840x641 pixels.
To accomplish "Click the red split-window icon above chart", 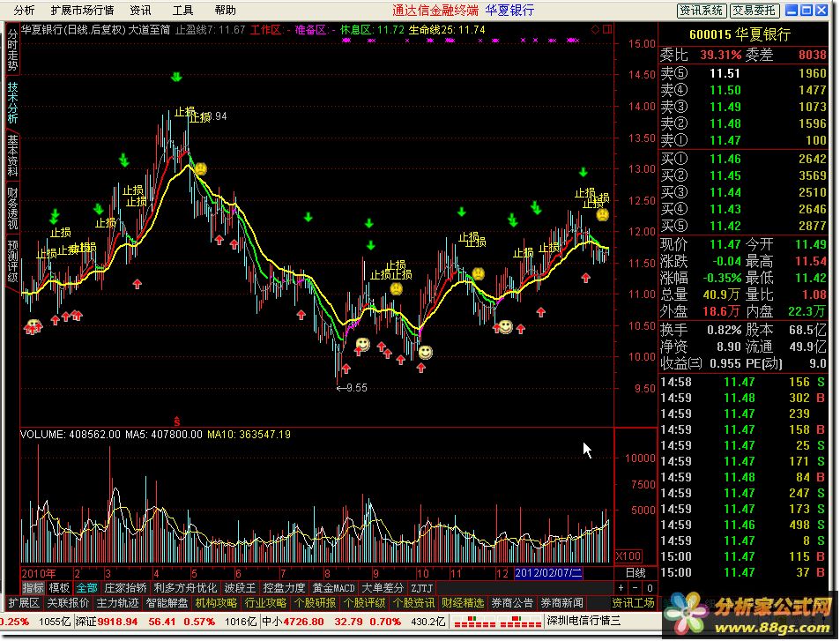I will [x=607, y=29].
